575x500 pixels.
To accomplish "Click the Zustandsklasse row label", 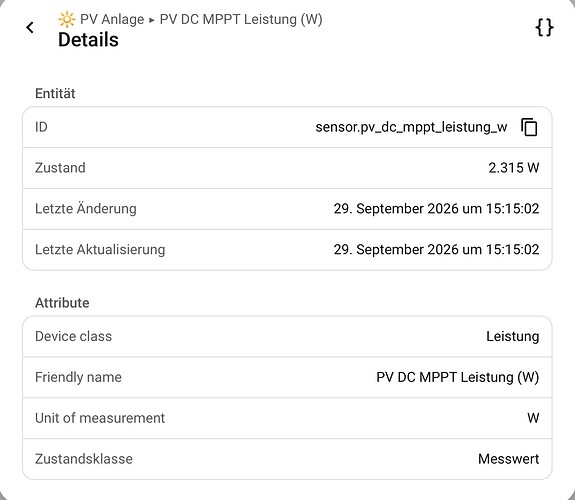I will pos(84,459).
